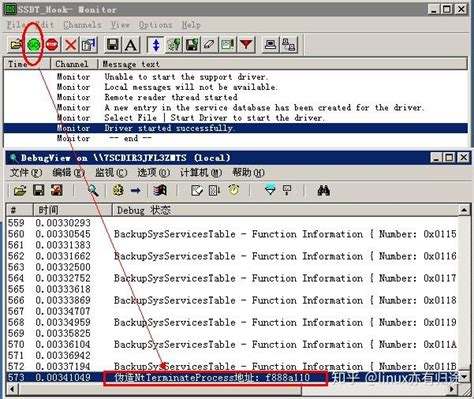Click the floppy disk save icon in Monitor
This screenshot has width=474, height=399.
113,44
